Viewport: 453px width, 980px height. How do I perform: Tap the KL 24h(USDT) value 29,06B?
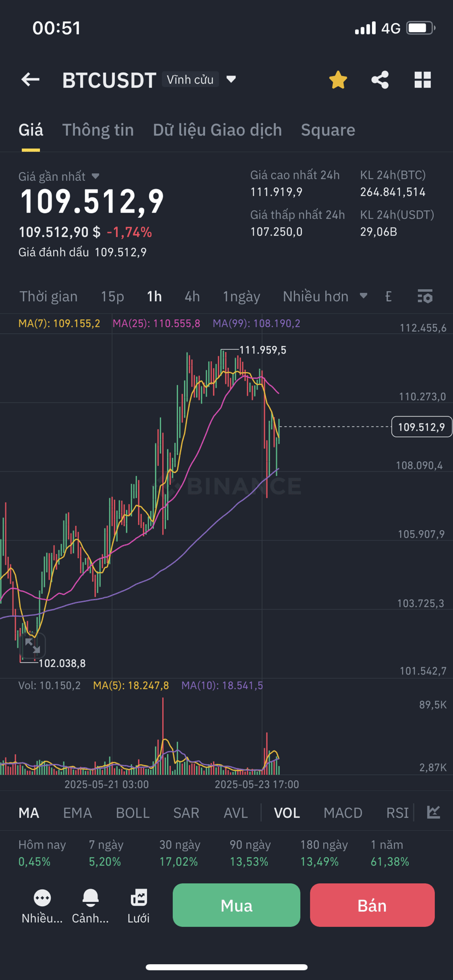click(379, 232)
